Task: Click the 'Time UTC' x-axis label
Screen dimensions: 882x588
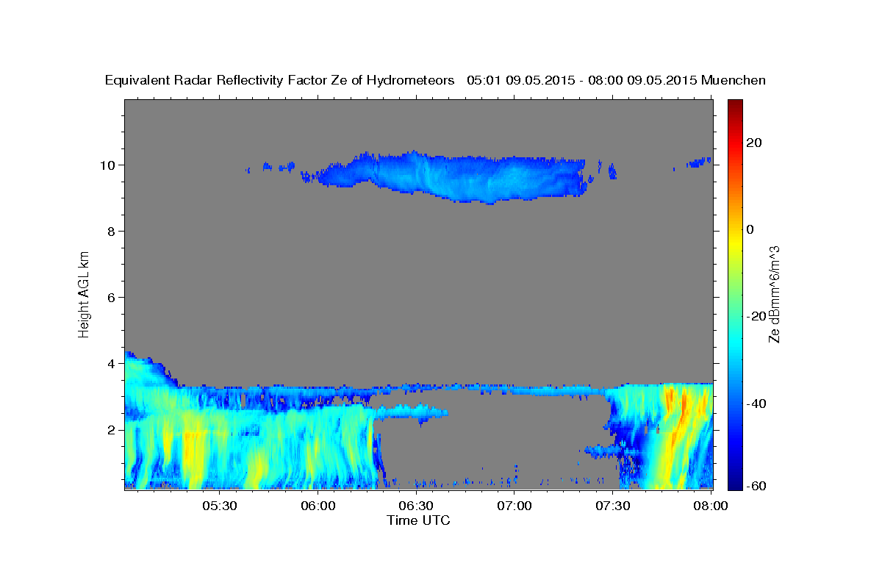Action: pos(418,520)
